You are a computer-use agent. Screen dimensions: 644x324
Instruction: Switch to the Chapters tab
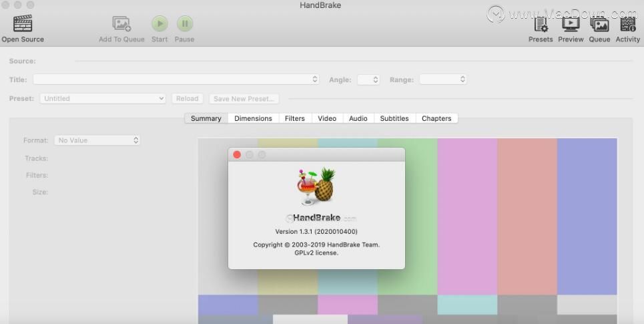click(436, 118)
